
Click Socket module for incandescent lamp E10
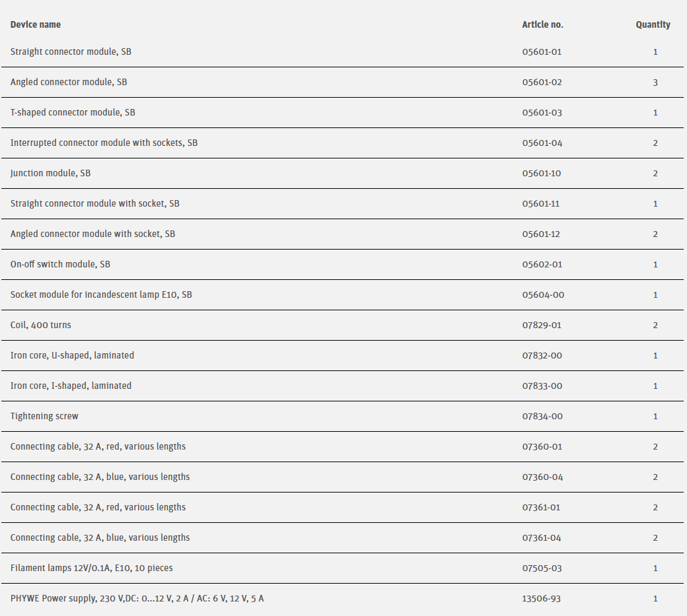(x=101, y=294)
